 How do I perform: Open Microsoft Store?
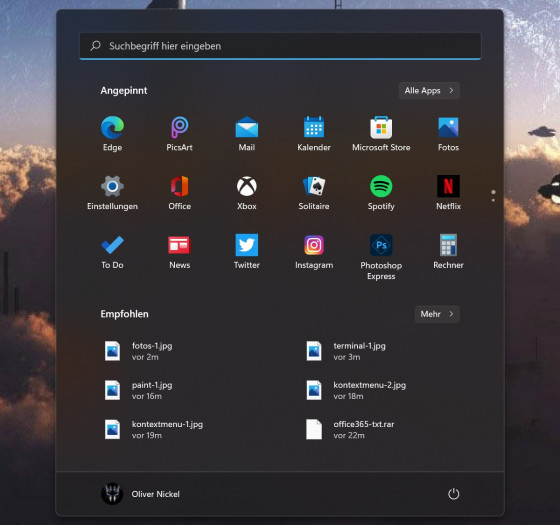(381, 134)
